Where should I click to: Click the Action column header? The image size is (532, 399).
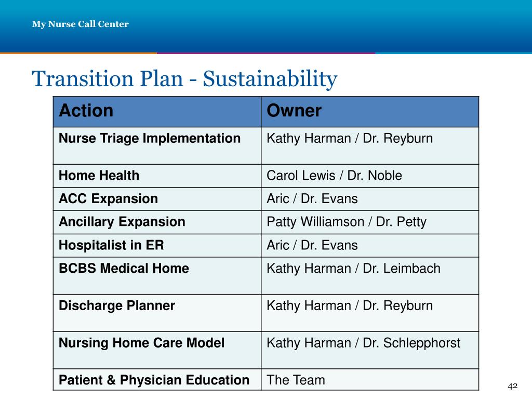tap(157, 112)
